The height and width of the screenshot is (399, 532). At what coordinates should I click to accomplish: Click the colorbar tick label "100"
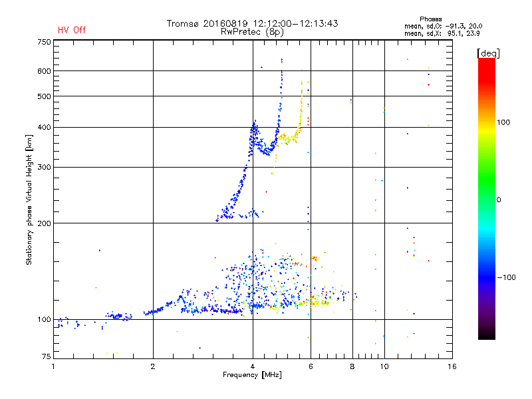pyautogui.click(x=503, y=122)
